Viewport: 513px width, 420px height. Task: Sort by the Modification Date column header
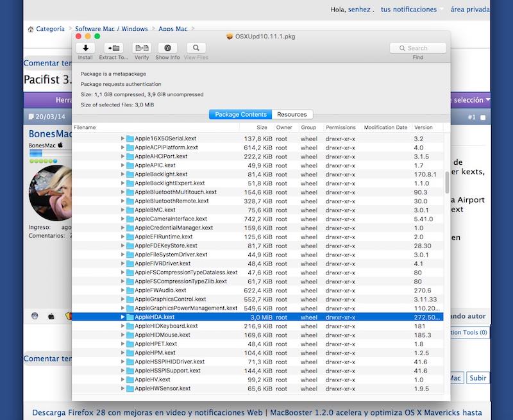[x=386, y=127]
